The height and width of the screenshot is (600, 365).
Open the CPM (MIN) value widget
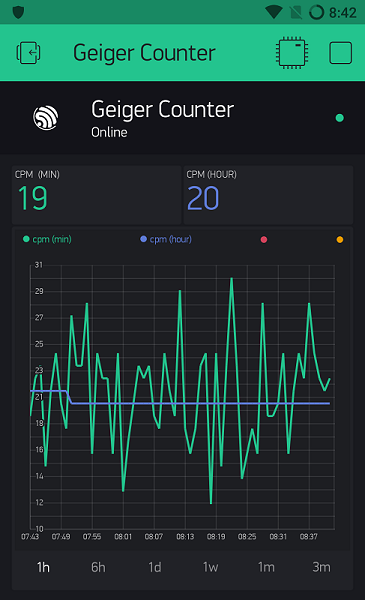[96, 195]
